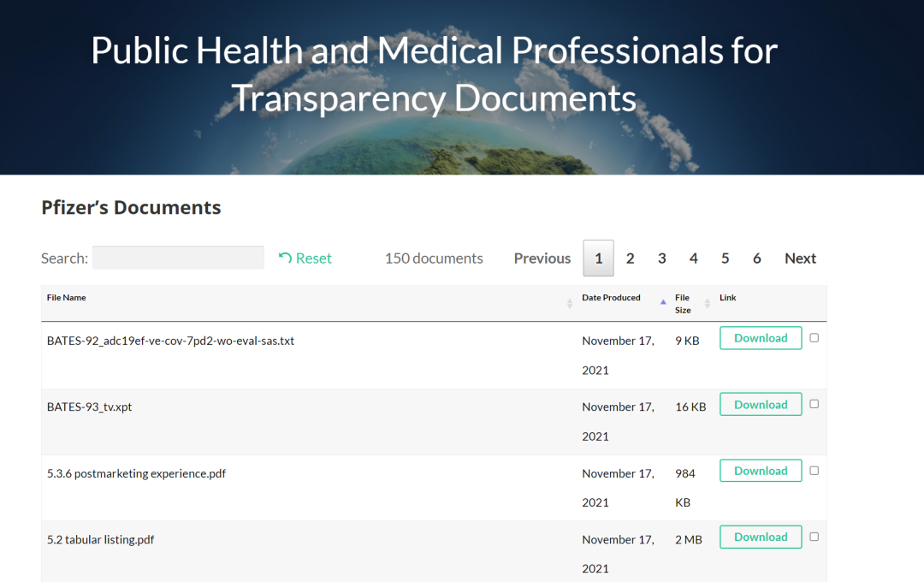
Task: Go to page 6 of documents
Action: 757,258
